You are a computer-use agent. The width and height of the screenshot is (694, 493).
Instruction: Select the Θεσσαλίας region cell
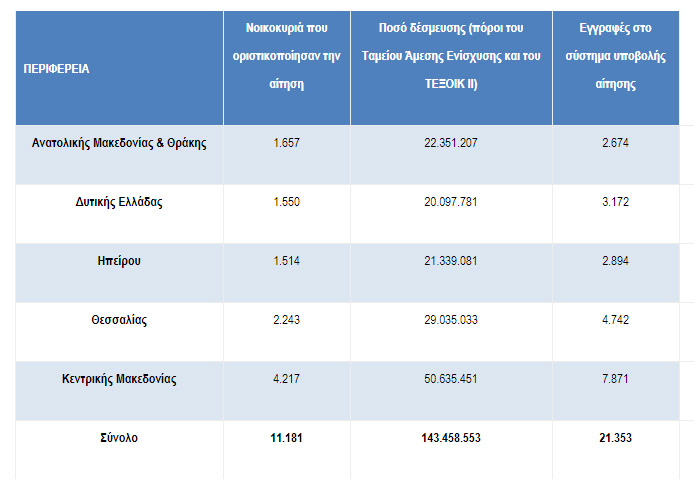(x=119, y=320)
